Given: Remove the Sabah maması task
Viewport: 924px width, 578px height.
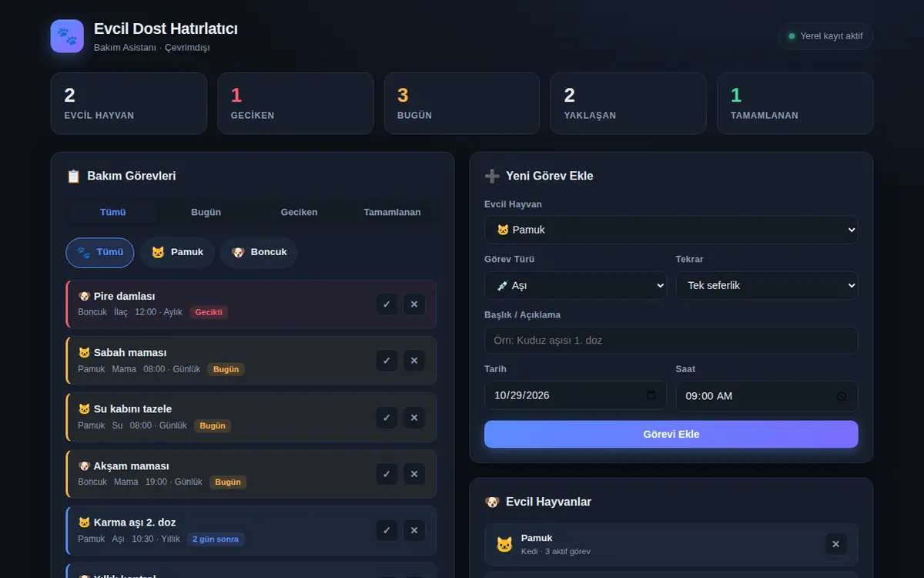Looking at the screenshot, I should click(414, 361).
